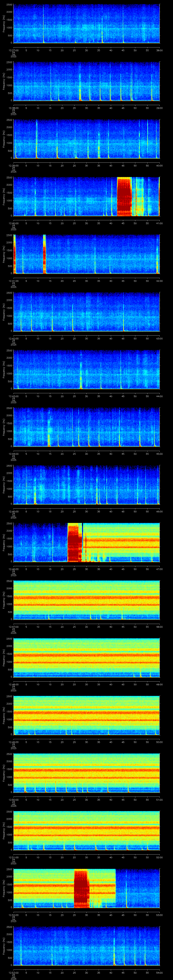Click the '38:00' end time label

pos(159,50)
